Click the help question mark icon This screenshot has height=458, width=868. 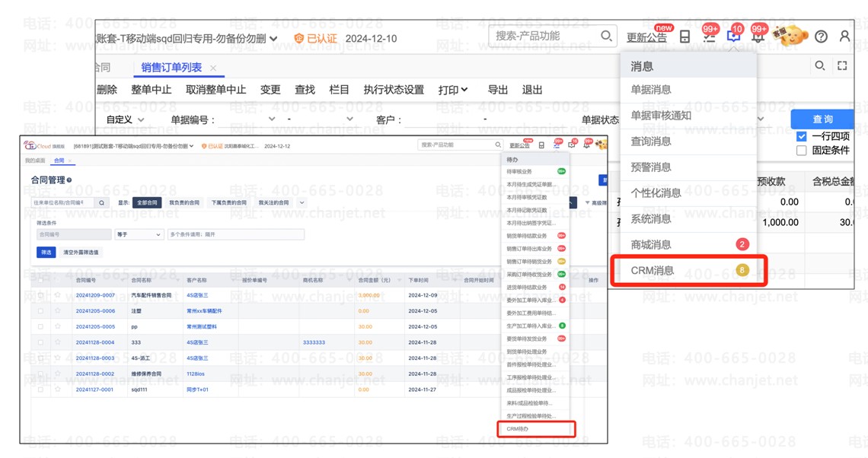(x=821, y=37)
